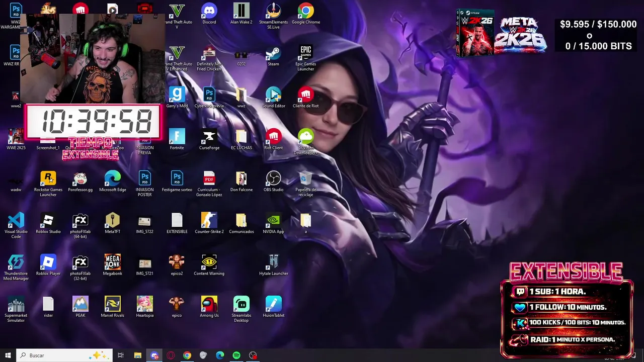This screenshot has height=362, width=644.
Task: Select the epico2 desktop icon
Action: (177, 265)
